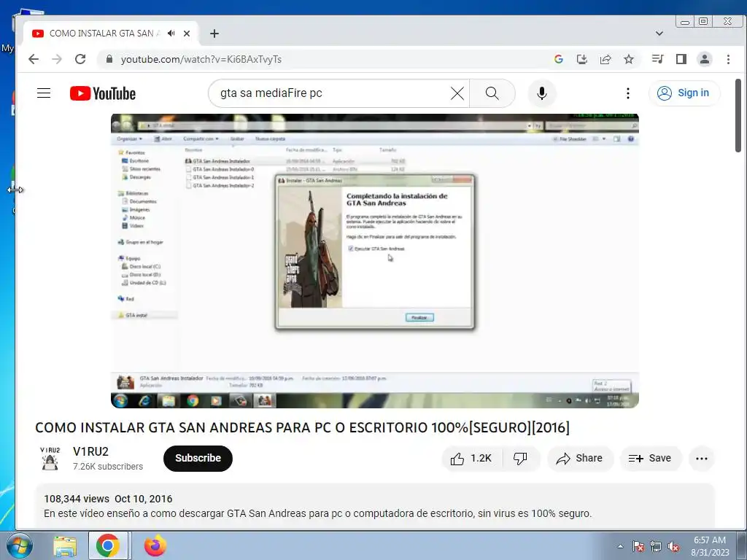Save the video to a playlist

[650, 458]
